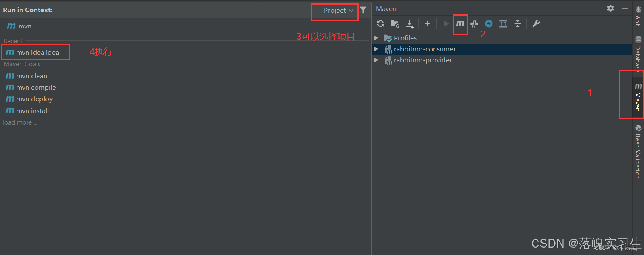
Task: Click Generate Sources and Update Folders icon
Action: [x=395, y=24]
